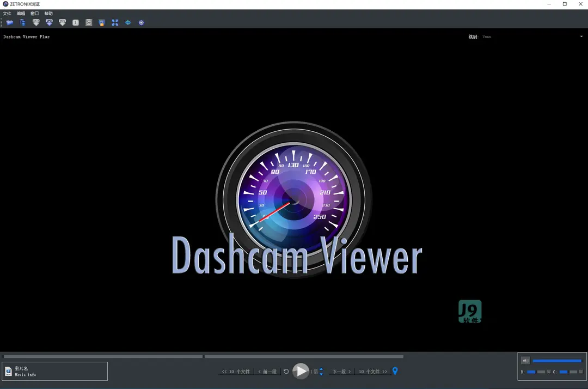Open the 编辑 menu
The image size is (588, 389).
21,14
